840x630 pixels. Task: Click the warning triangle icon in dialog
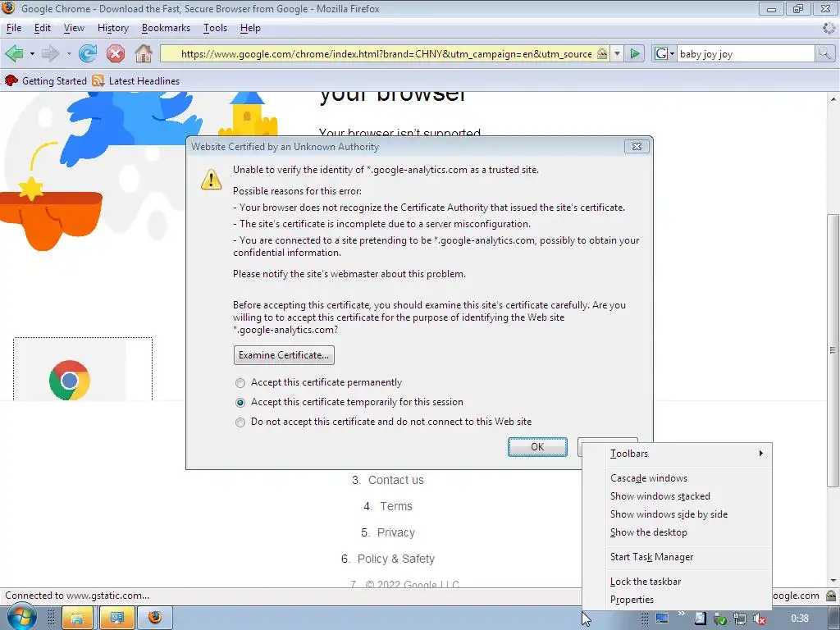coord(211,180)
